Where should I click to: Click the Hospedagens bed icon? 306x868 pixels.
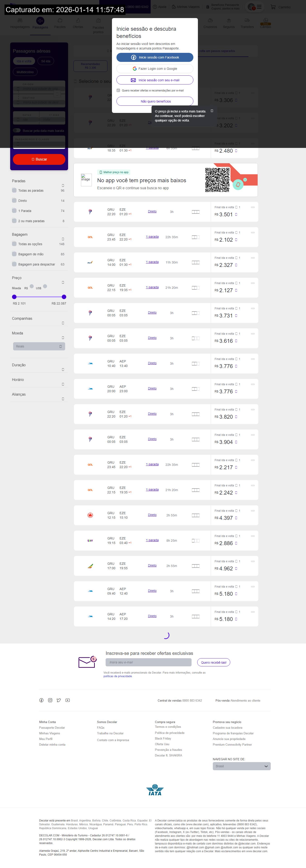(20, 21)
